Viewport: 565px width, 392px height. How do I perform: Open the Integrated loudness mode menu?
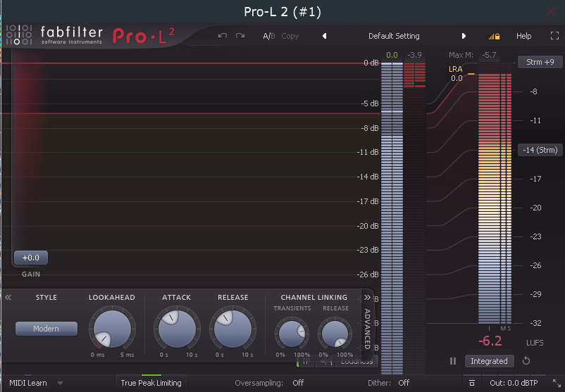(489, 361)
